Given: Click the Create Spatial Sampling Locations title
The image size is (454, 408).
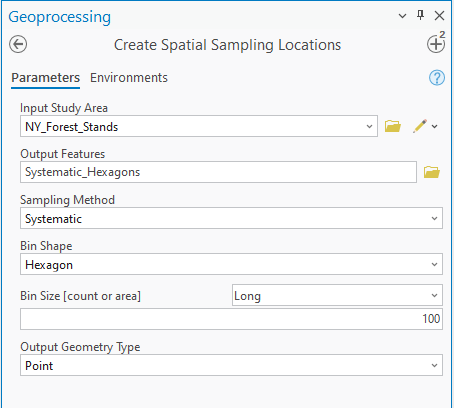Looking at the screenshot, I should [228, 45].
